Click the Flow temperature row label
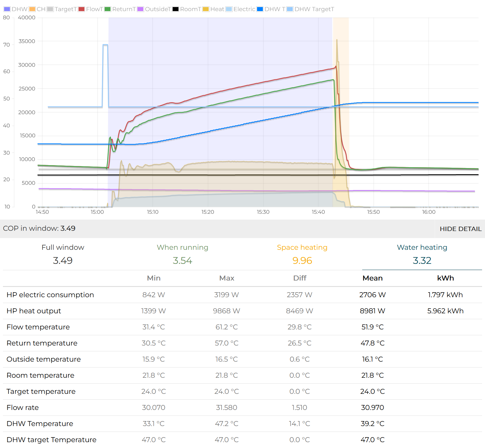This screenshot has height=448, width=485. click(x=38, y=327)
